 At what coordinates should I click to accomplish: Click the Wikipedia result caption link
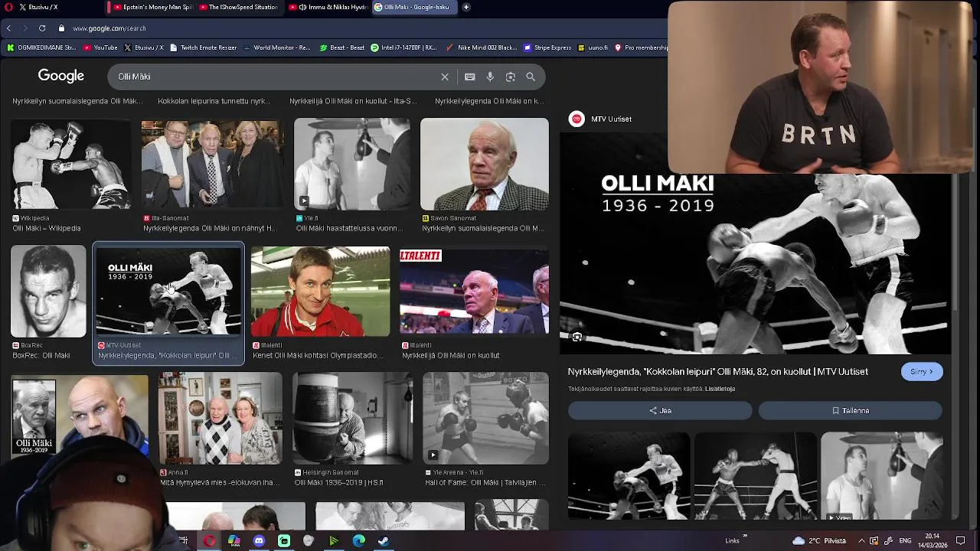(47, 228)
